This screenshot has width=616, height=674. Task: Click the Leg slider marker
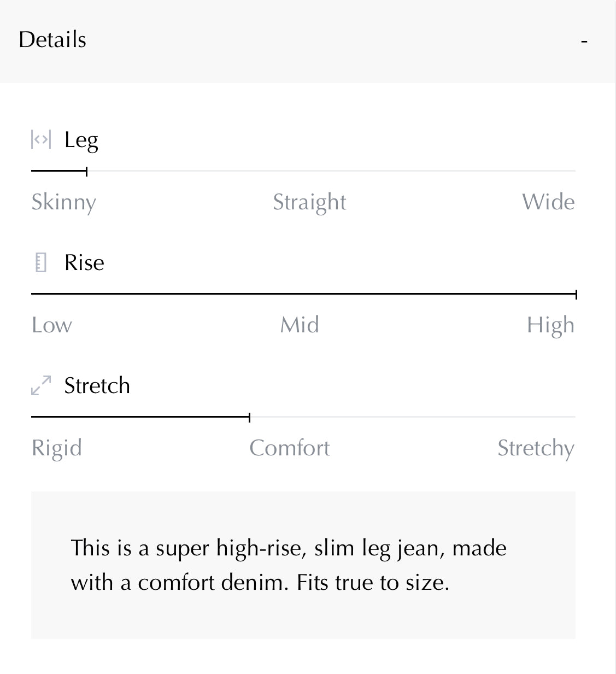click(87, 171)
